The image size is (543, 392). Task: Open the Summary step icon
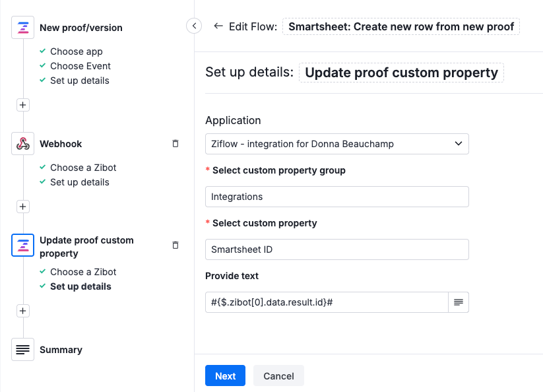22,349
